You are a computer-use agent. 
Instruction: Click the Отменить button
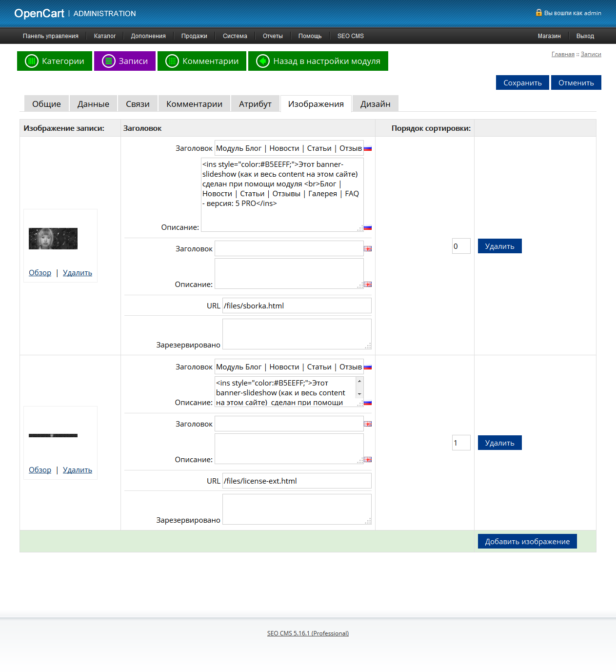[576, 82]
